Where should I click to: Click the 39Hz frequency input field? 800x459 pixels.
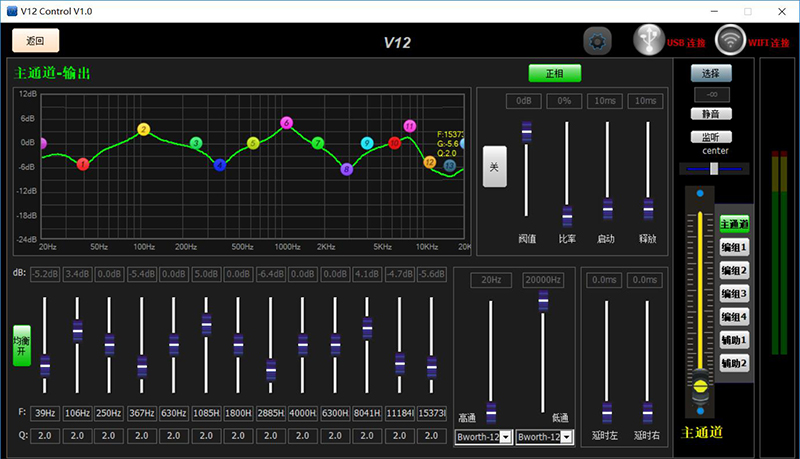coord(45,412)
